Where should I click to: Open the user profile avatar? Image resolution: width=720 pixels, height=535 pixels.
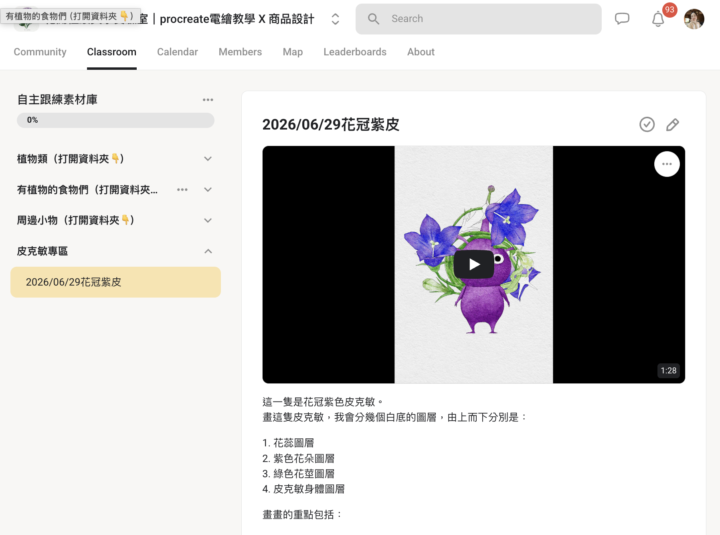tap(694, 19)
